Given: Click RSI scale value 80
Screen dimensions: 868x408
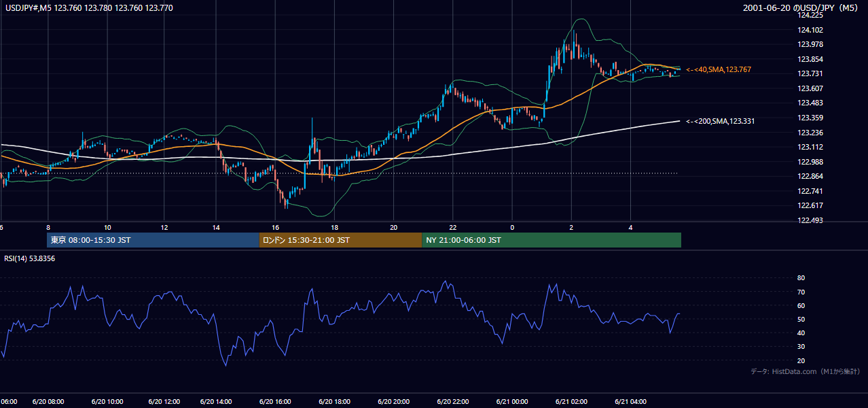Looking at the screenshot, I should click(801, 278).
